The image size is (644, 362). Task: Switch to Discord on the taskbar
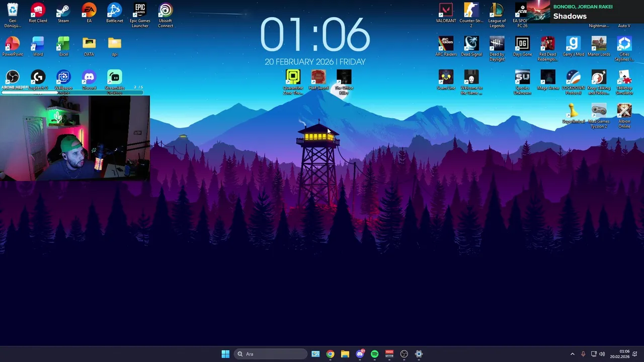click(x=360, y=354)
